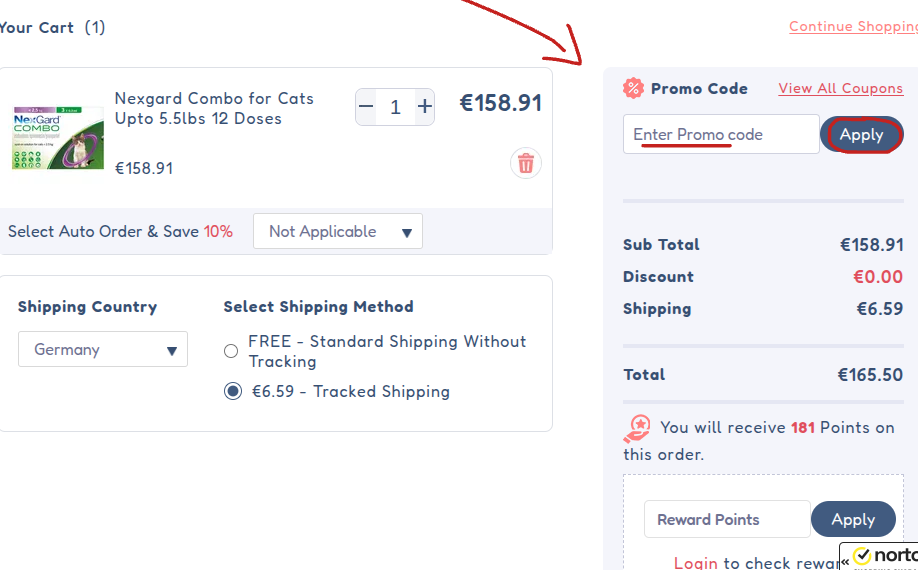Focus the Reward Points input field
Image resolution: width=918 pixels, height=570 pixels.
coord(726,519)
